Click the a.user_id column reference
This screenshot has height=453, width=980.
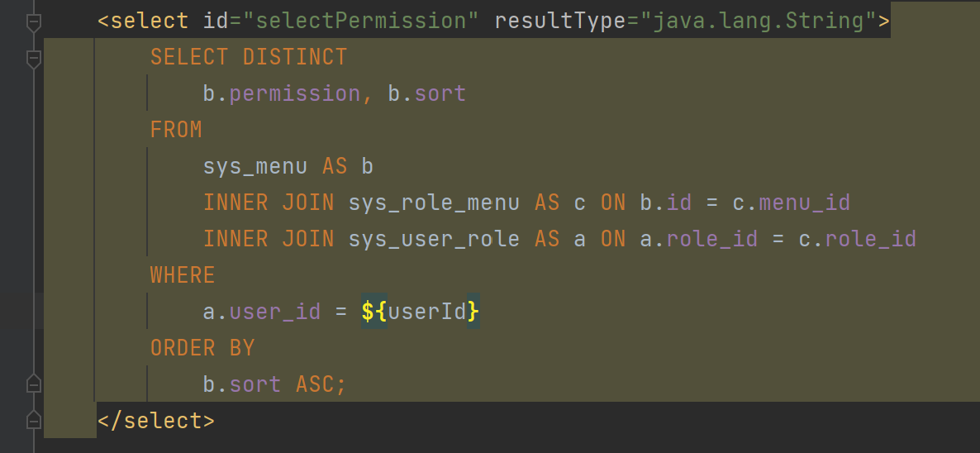click(x=262, y=311)
